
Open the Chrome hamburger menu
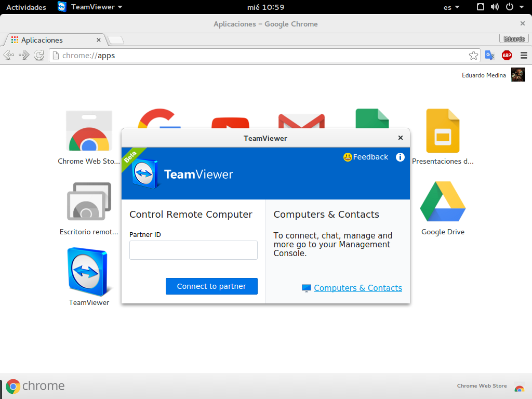tap(524, 55)
